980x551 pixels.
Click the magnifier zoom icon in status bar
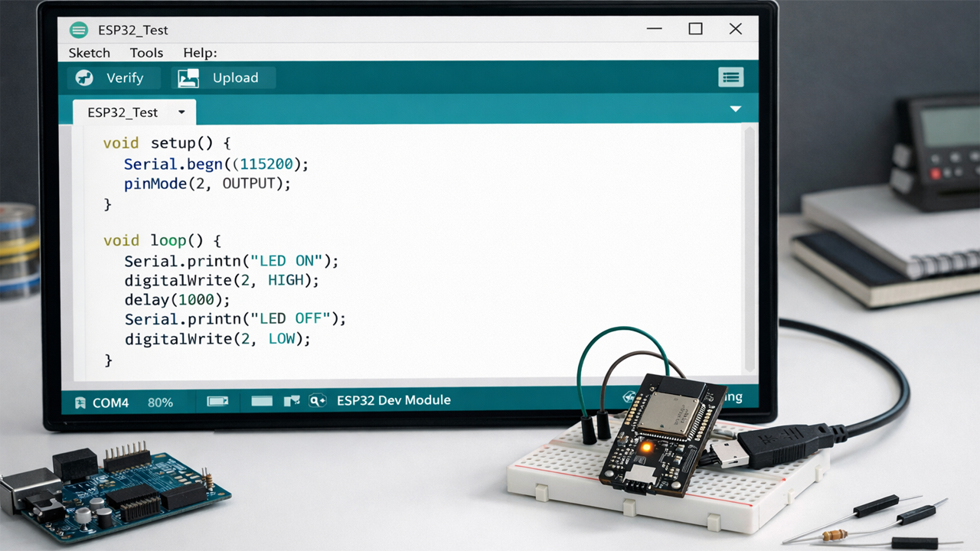tap(317, 401)
